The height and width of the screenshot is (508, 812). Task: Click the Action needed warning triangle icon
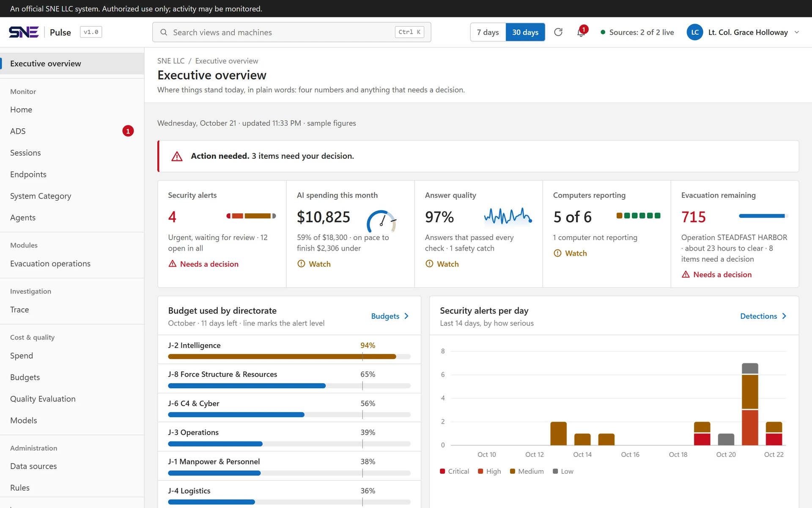[177, 156]
